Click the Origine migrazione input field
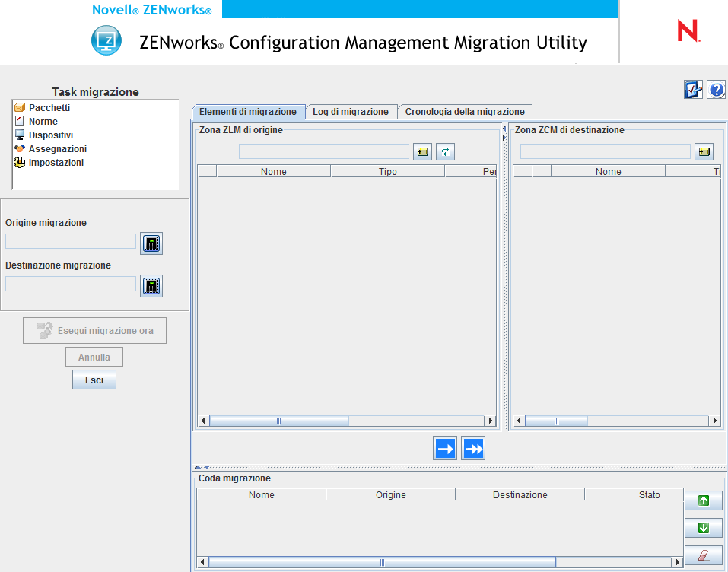Image resolution: width=728 pixels, height=572 pixels. click(x=71, y=242)
